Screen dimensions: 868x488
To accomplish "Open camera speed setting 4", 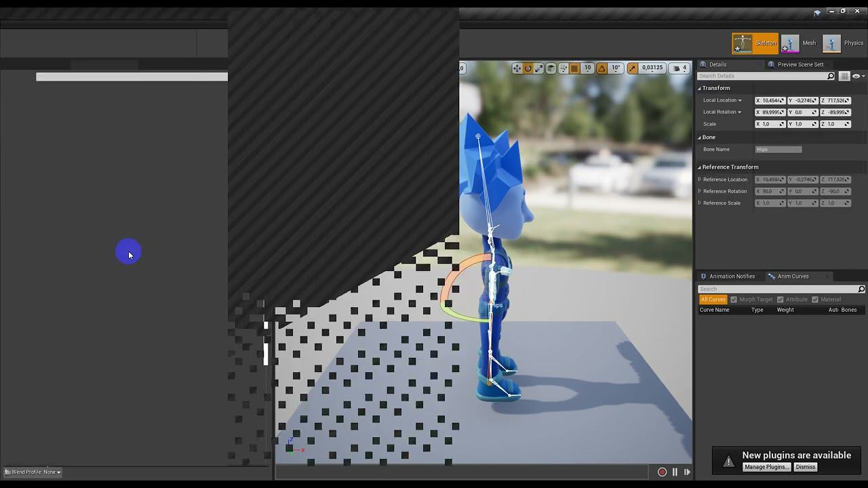I will pos(679,68).
